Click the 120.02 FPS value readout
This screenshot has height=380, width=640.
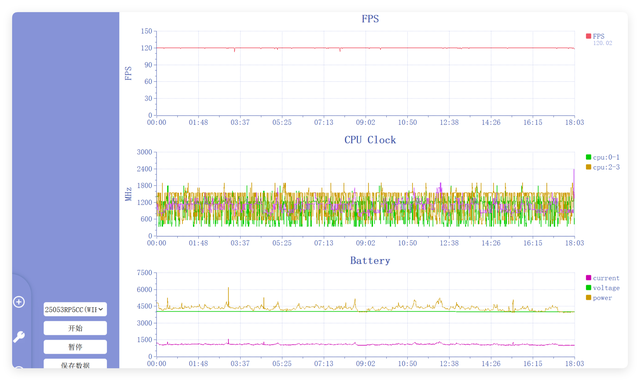[x=602, y=43]
